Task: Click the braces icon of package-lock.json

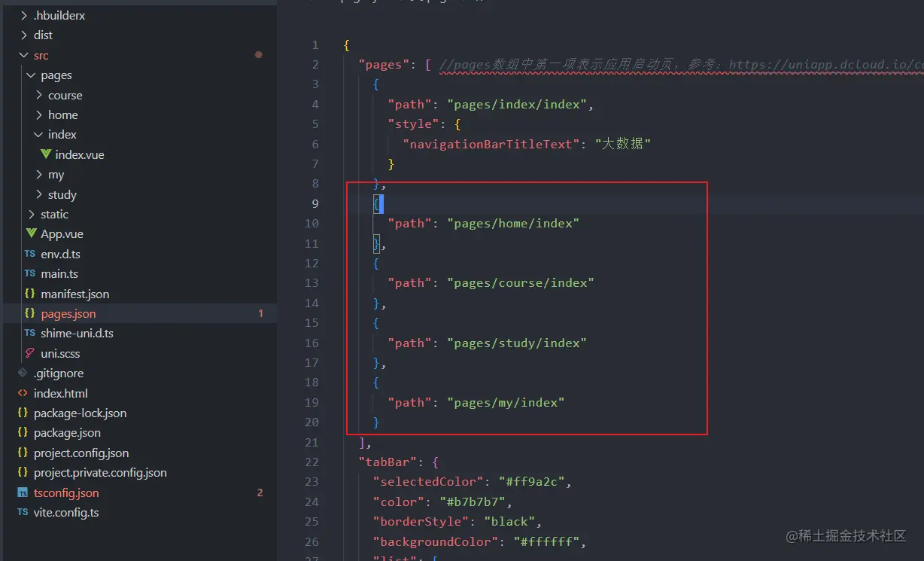Action: [23, 413]
